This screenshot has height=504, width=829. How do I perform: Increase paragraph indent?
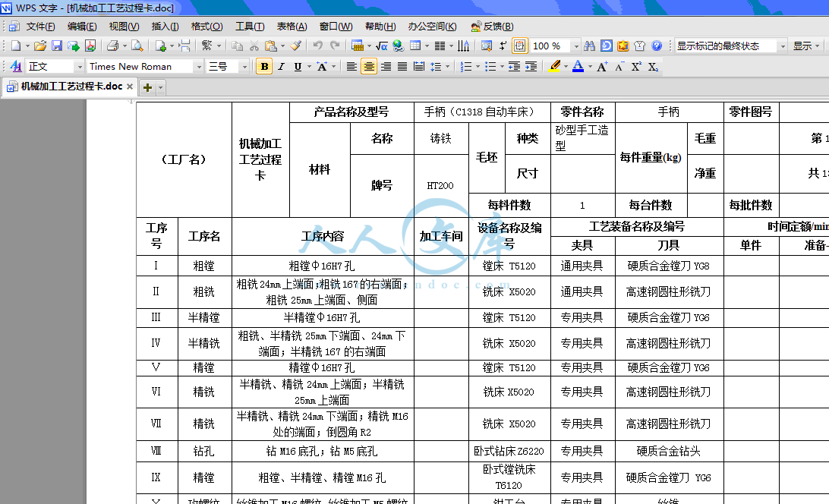tap(531, 67)
